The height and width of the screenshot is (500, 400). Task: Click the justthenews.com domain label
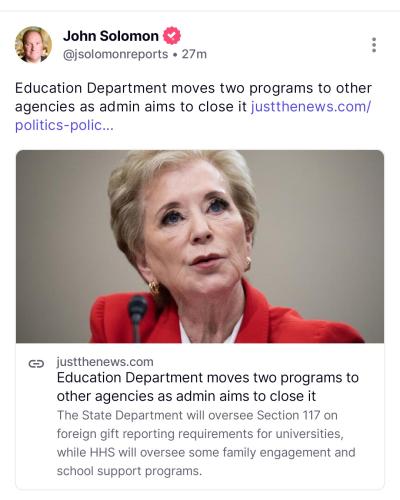click(105, 362)
